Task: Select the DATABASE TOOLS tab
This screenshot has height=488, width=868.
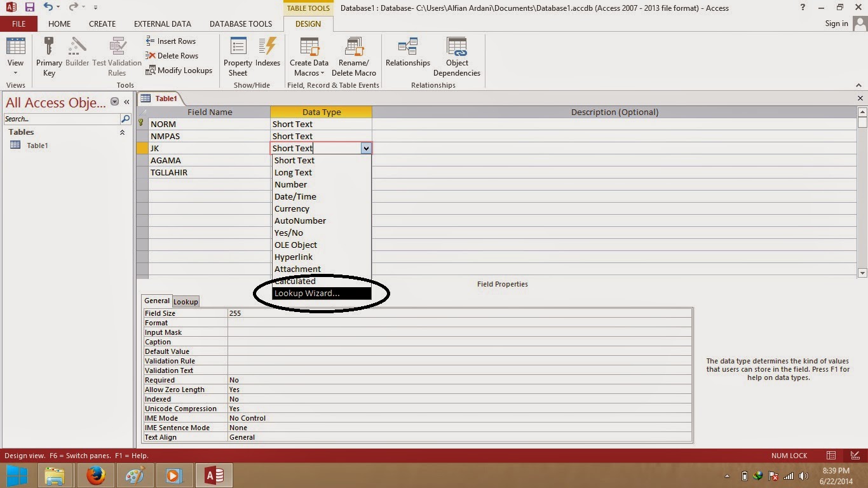Action: click(x=241, y=24)
